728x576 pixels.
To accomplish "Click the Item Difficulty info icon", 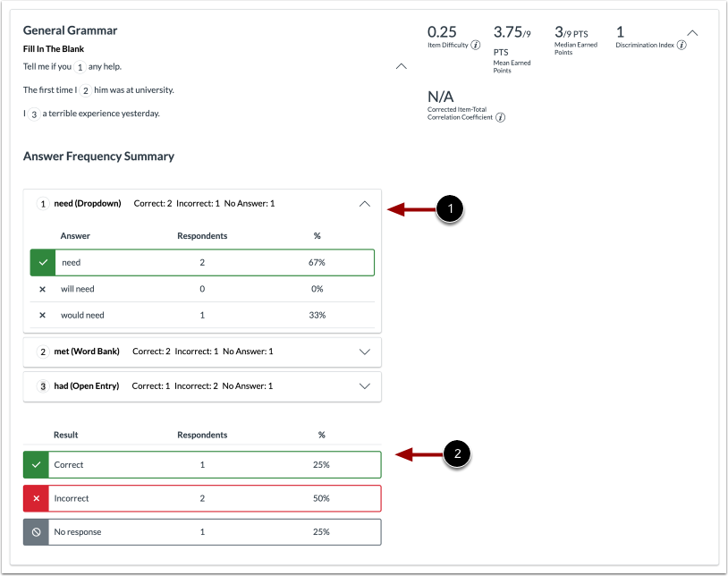I will click(475, 45).
